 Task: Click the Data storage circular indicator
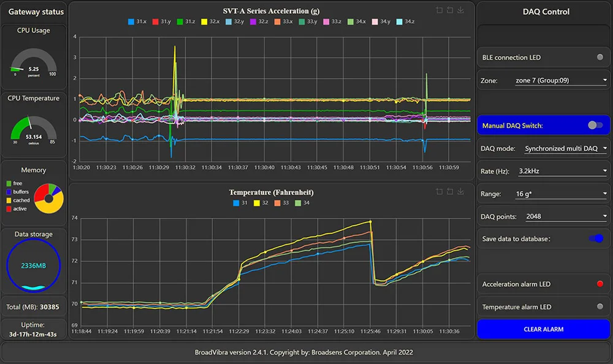(x=34, y=265)
